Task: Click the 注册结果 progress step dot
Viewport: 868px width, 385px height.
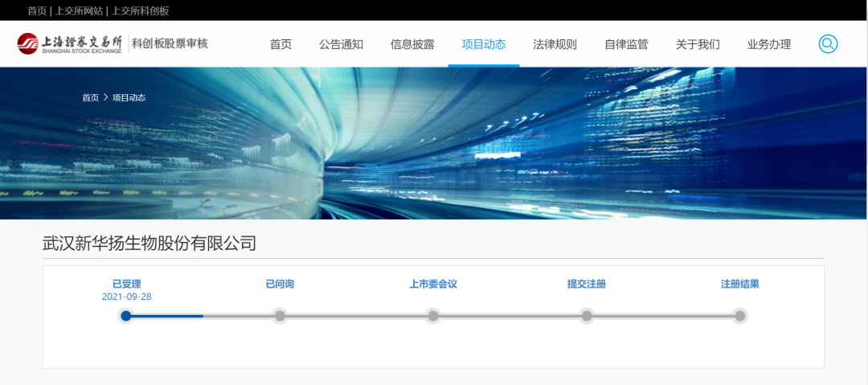Action: 739,316
